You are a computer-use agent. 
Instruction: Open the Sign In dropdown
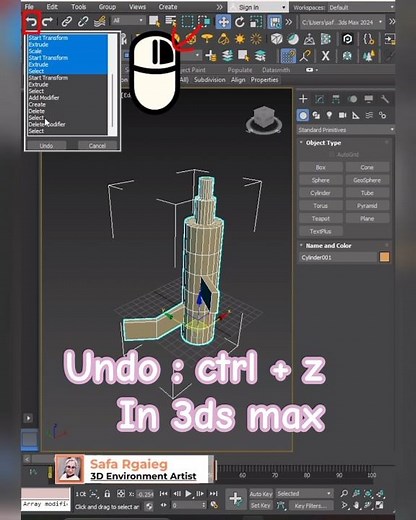[x=258, y=7]
